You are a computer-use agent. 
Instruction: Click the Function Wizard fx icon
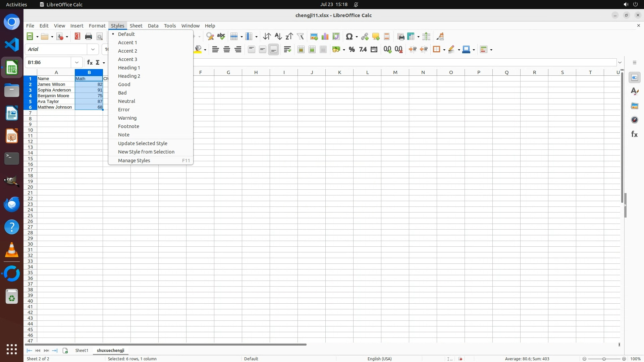[x=90, y=63]
